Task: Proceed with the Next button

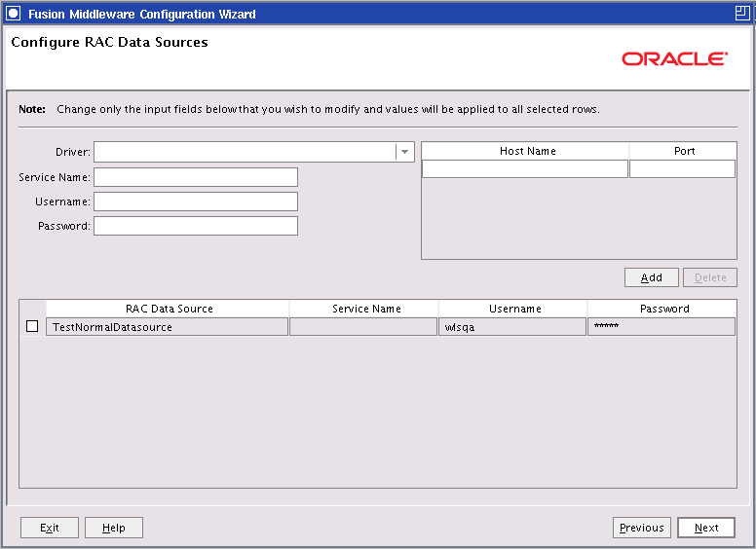Action: [706, 528]
